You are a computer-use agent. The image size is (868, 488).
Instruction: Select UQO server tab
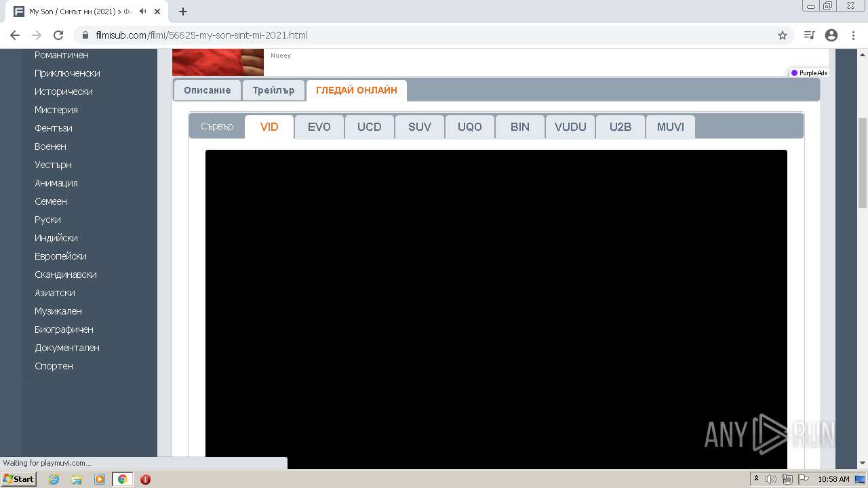(470, 127)
